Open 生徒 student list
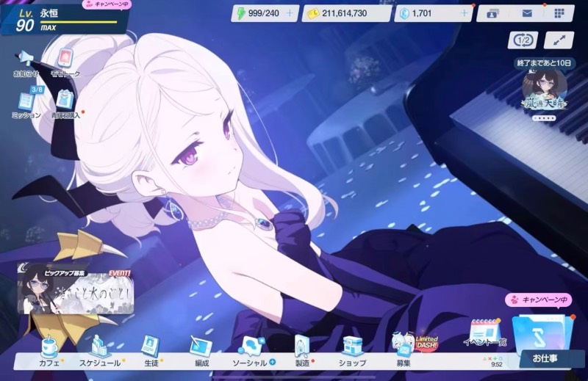The image size is (588, 381). [x=151, y=352]
